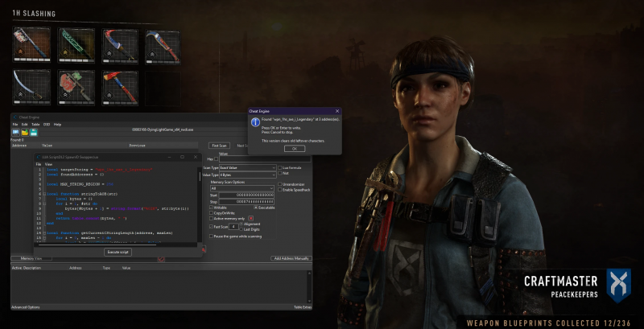
Task: Check Pause the game while scanning
Action: pyautogui.click(x=211, y=236)
